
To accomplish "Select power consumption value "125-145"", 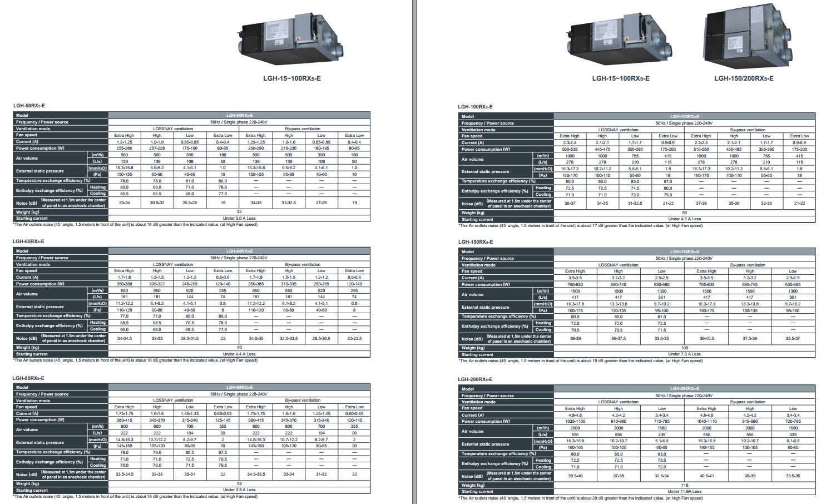I will 222,420.
